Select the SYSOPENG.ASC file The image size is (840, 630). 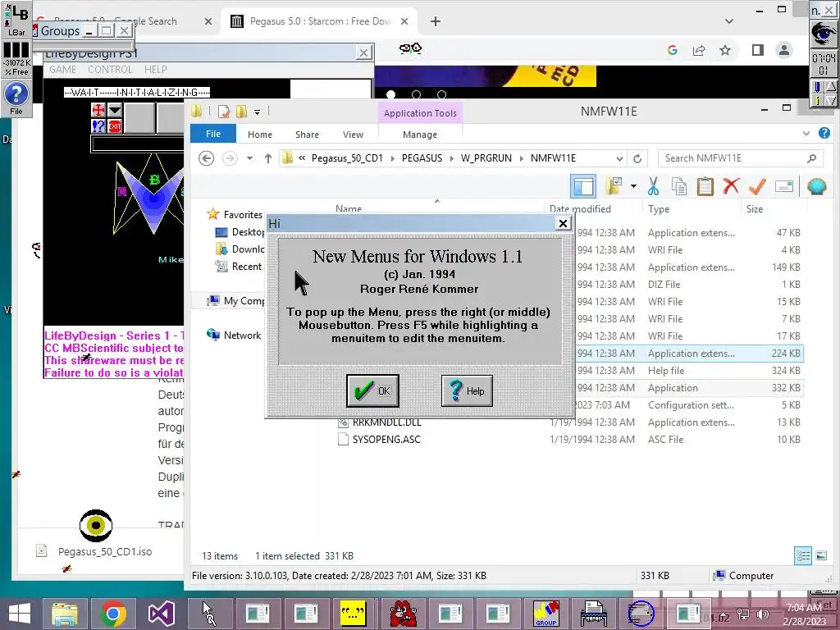386,440
